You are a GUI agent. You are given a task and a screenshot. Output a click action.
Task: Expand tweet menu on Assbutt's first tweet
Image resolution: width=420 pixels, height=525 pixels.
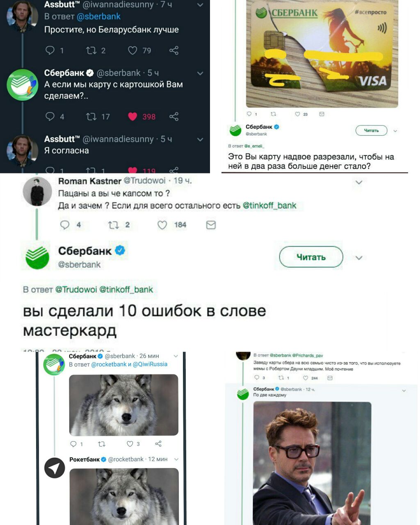click(x=200, y=5)
